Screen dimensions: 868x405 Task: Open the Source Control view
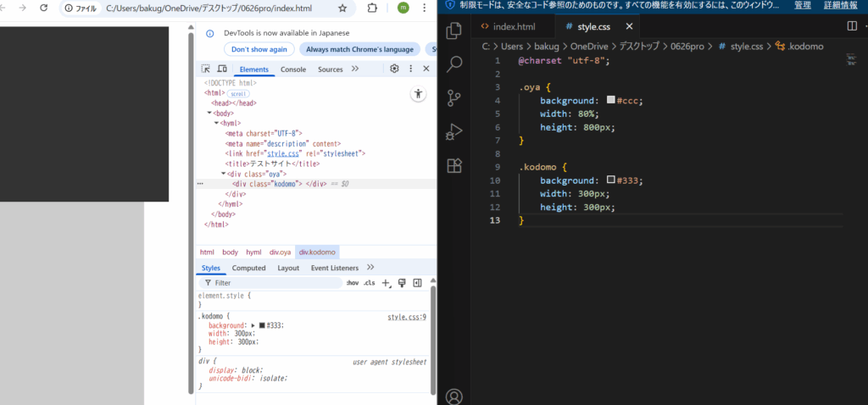(454, 97)
